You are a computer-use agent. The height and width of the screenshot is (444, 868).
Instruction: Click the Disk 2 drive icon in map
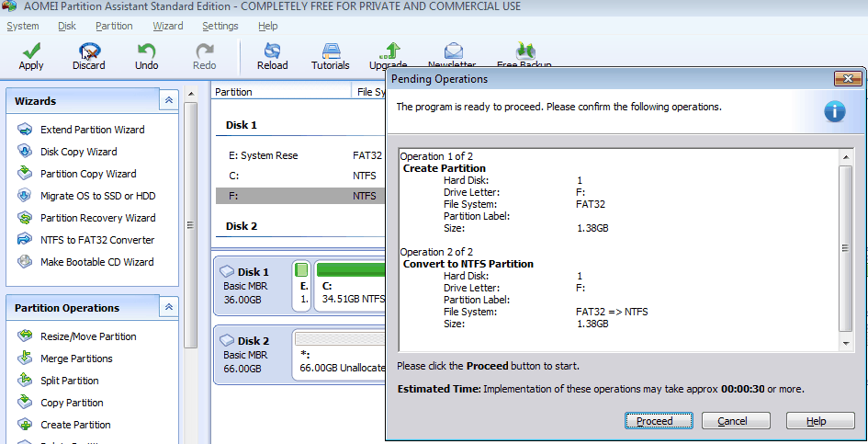pyautogui.click(x=227, y=340)
